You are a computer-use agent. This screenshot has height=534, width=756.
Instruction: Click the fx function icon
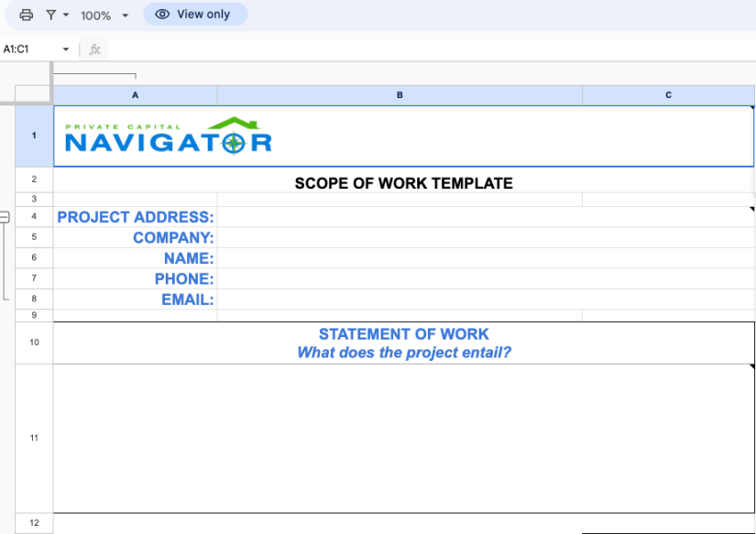pos(94,49)
